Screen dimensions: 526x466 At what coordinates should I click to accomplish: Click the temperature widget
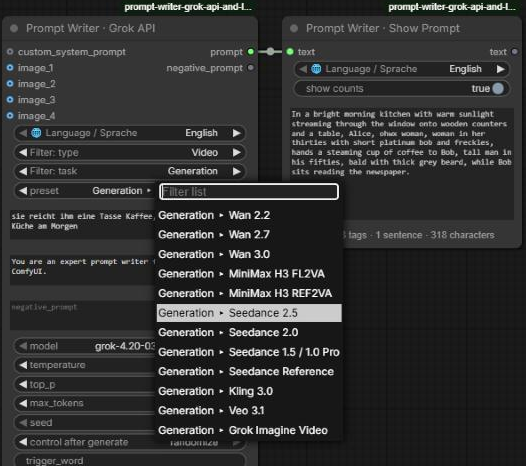[85, 365]
